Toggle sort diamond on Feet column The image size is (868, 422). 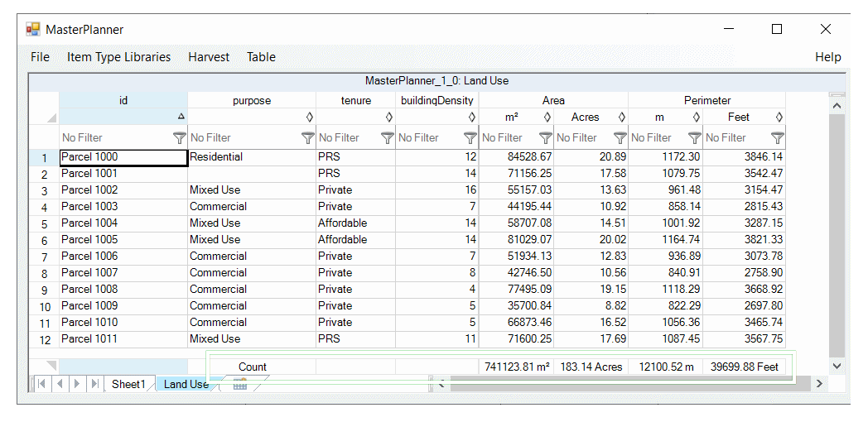(779, 117)
